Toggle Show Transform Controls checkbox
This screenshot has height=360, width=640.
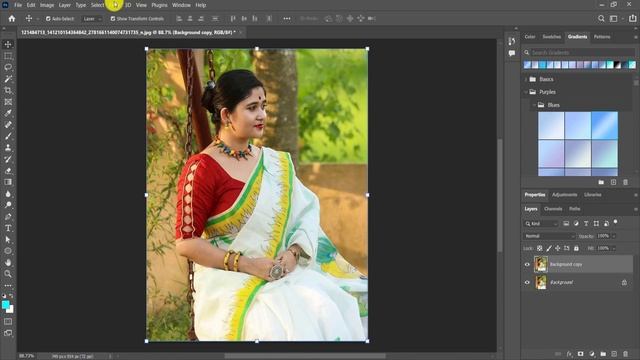pyautogui.click(x=113, y=19)
